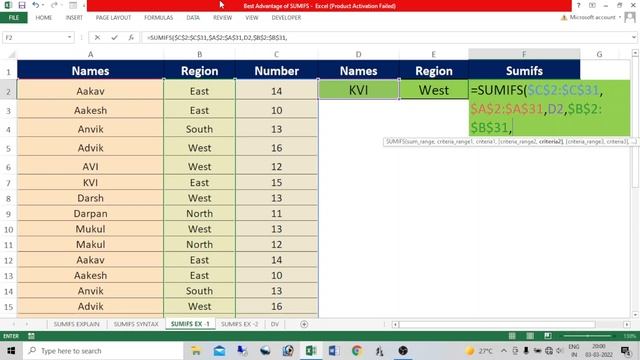Open File Explorer from taskbar
The height and width of the screenshot is (360, 640).
196,351
